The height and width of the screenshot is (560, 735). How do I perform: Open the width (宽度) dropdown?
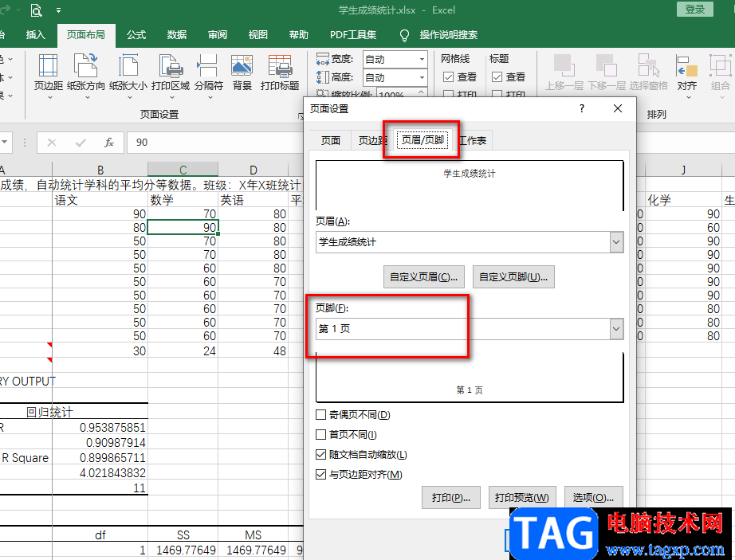422,60
